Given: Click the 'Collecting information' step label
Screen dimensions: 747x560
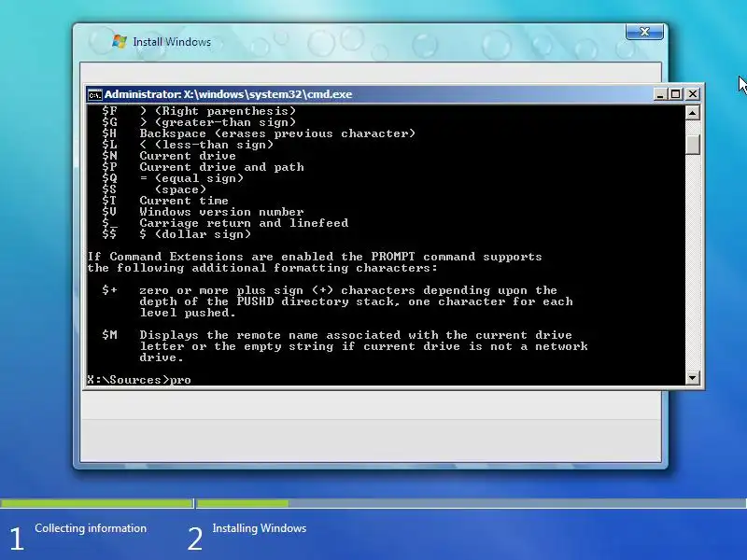Looking at the screenshot, I should tap(91, 528).
